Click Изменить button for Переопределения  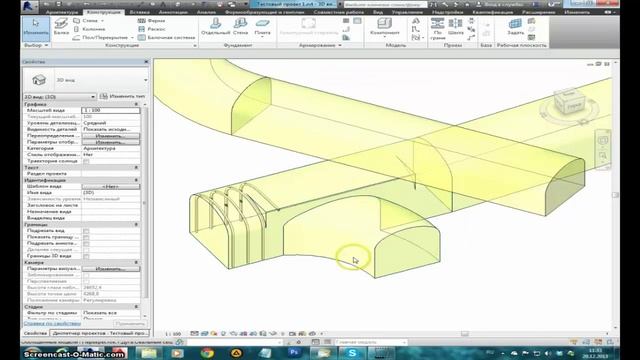pyautogui.click(x=111, y=136)
